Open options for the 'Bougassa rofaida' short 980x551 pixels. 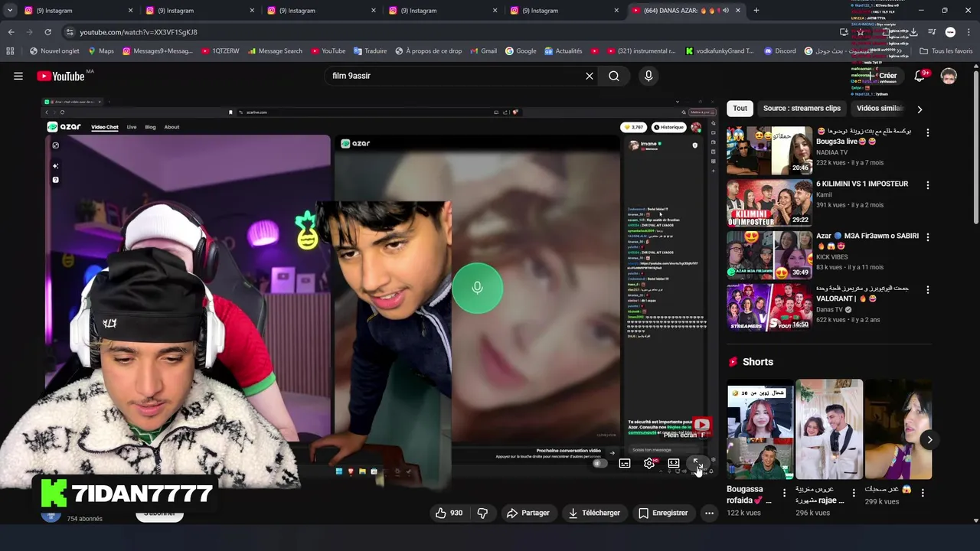point(784,494)
